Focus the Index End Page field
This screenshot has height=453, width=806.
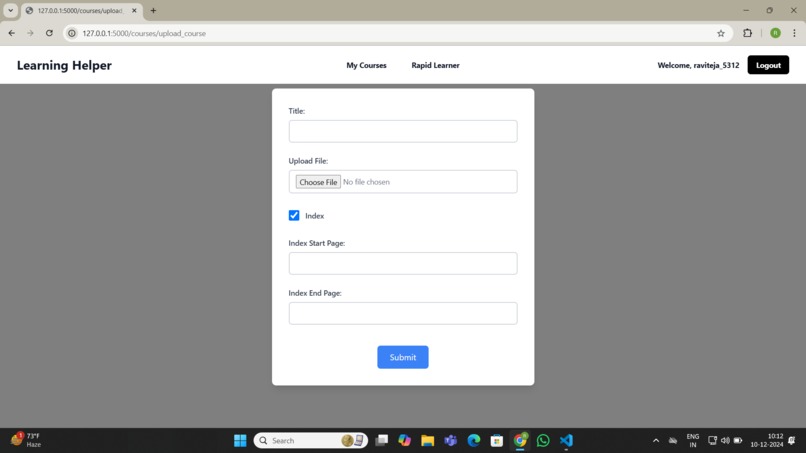tap(403, 313)
